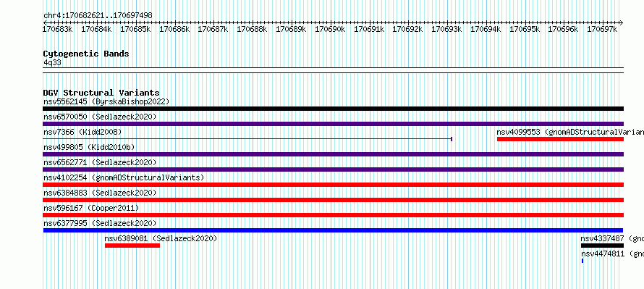Click the 4q33 cytogenetic band bar
644x289 pixels.
[333, 70]
